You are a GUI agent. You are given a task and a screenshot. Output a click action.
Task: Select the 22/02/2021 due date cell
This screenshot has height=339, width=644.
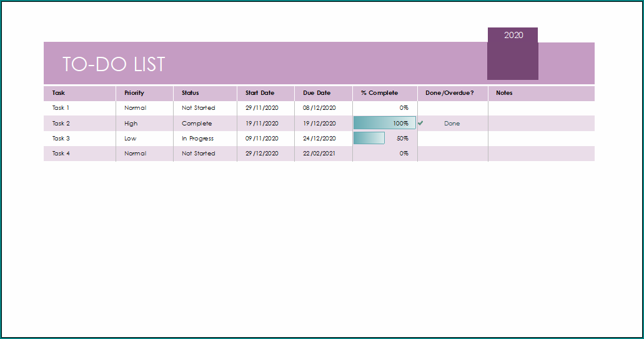click(319, 154)
